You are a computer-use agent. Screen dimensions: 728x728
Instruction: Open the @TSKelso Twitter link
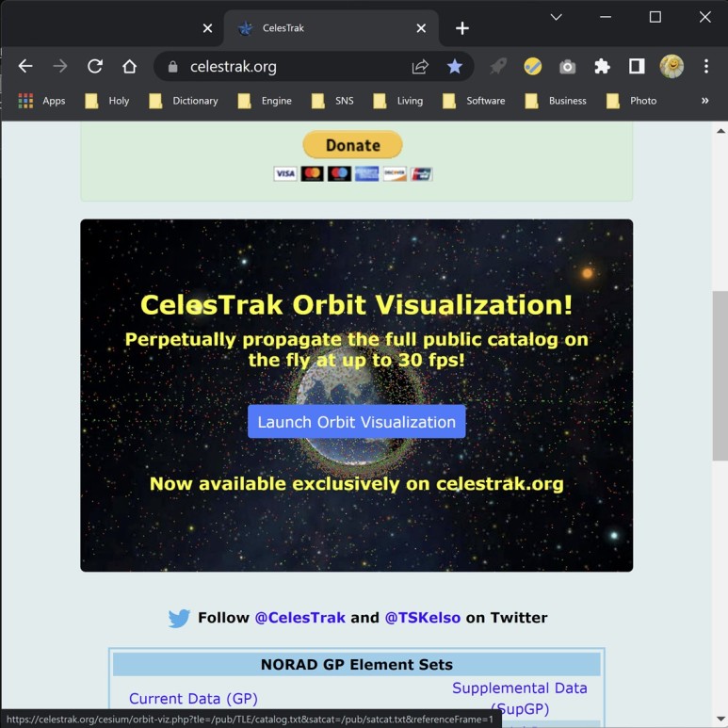point(423,618)
